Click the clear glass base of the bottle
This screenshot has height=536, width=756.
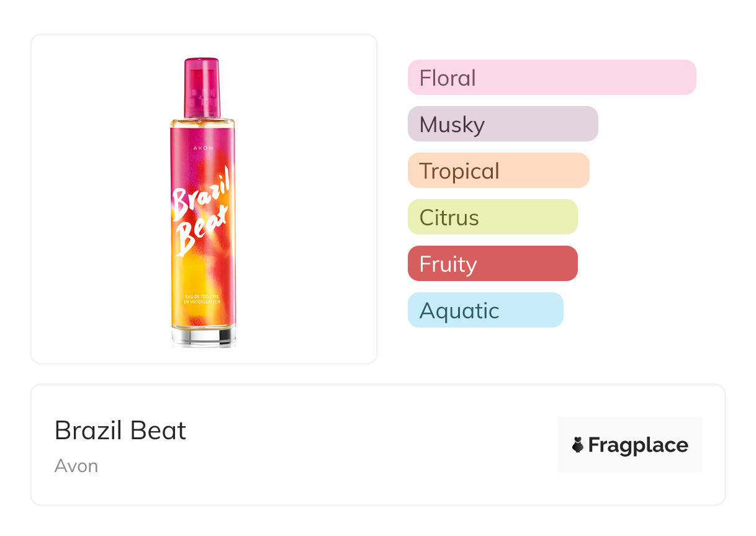pos(204,337)
